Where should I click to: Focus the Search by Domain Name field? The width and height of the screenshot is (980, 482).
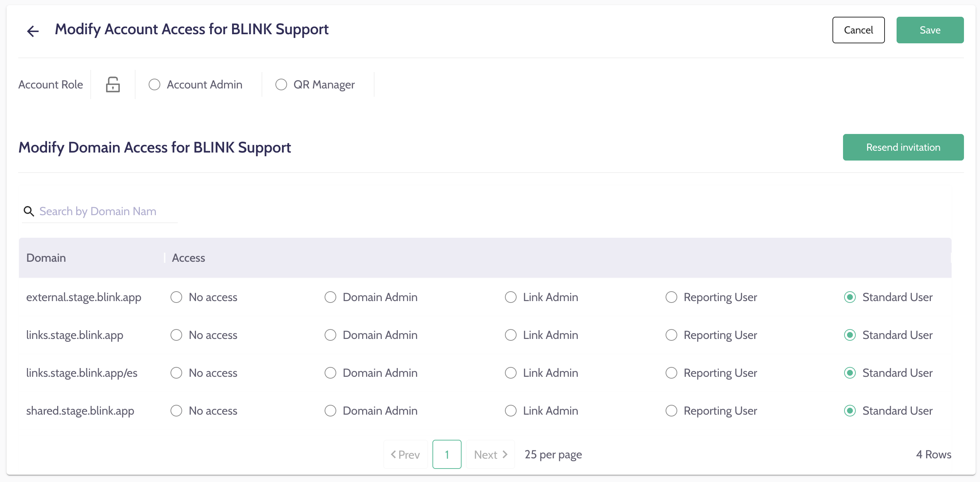click(x=106, y=211)
